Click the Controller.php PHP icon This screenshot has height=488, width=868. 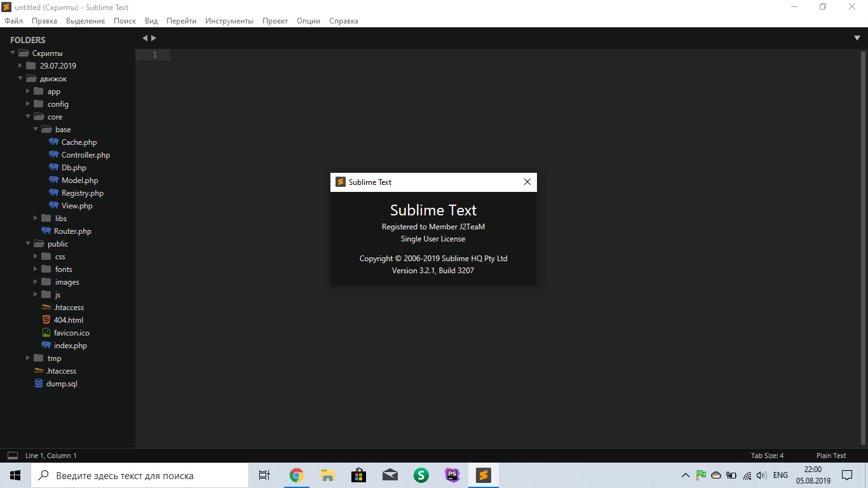coord(54,155)
